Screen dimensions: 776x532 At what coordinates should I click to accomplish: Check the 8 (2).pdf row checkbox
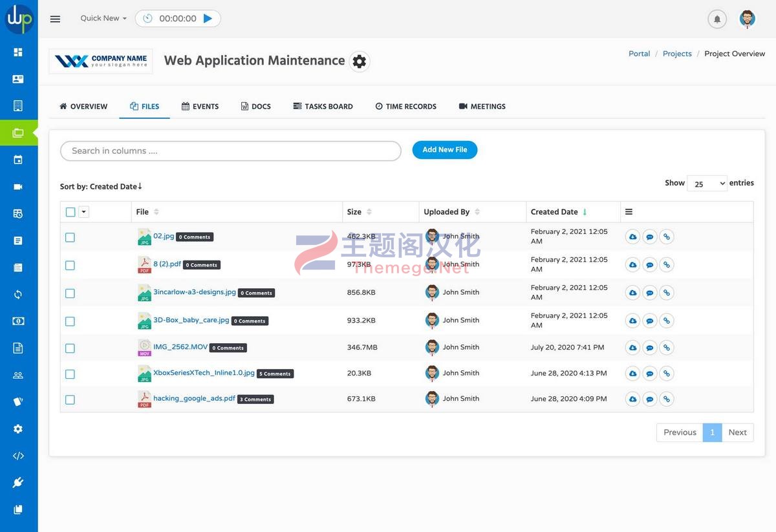(70, 265)
